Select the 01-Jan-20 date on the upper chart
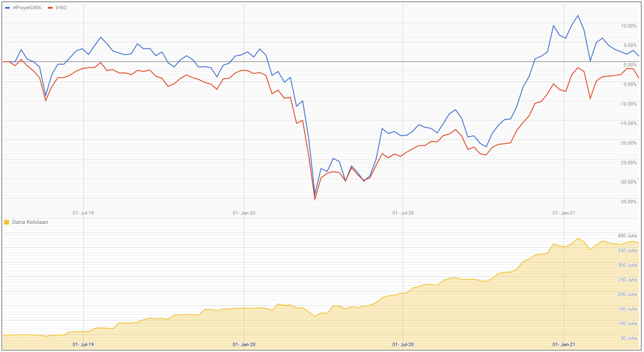644x352 pixels. click(x=244, y=213)
